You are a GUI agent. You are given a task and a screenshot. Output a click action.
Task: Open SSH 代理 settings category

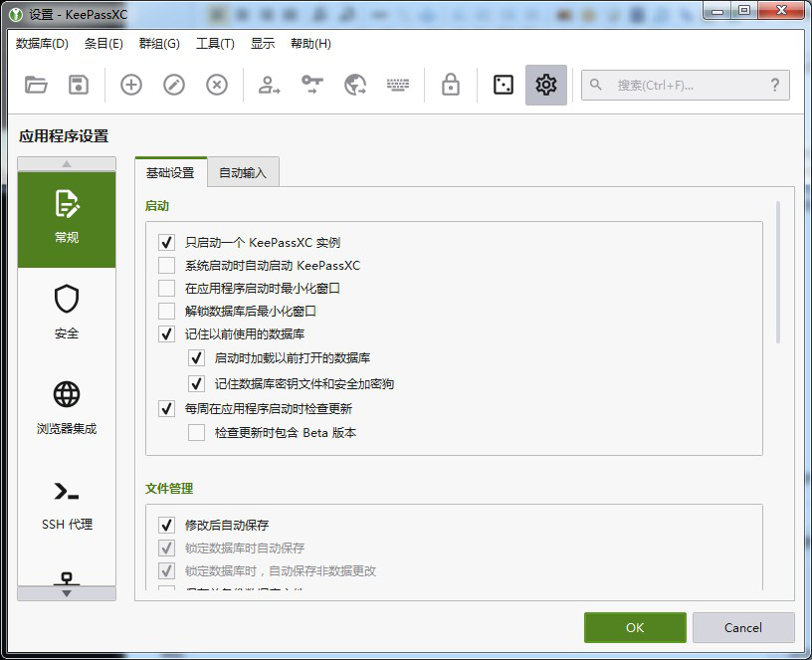[67, 505]
